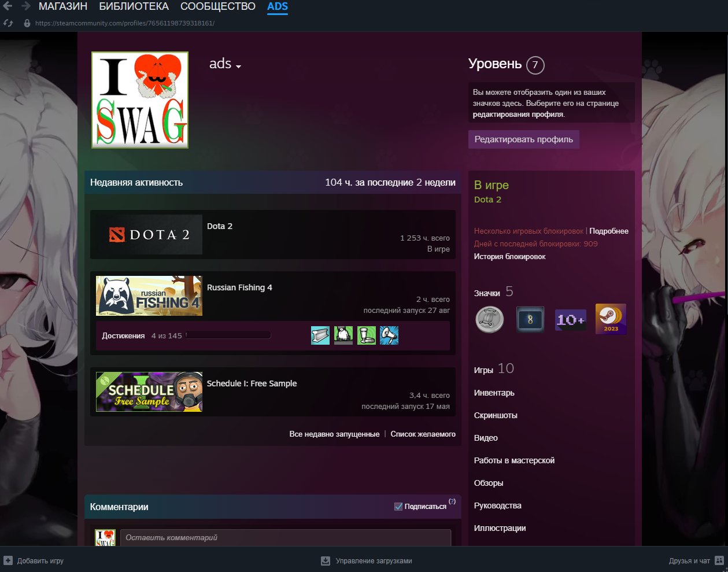Open the История блокировок link
This screenshot has width=728, height=572.
click(509, 256)
